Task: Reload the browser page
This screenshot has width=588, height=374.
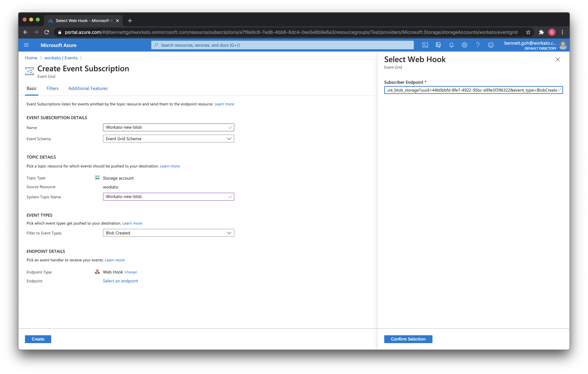Action: coord(47,32)
